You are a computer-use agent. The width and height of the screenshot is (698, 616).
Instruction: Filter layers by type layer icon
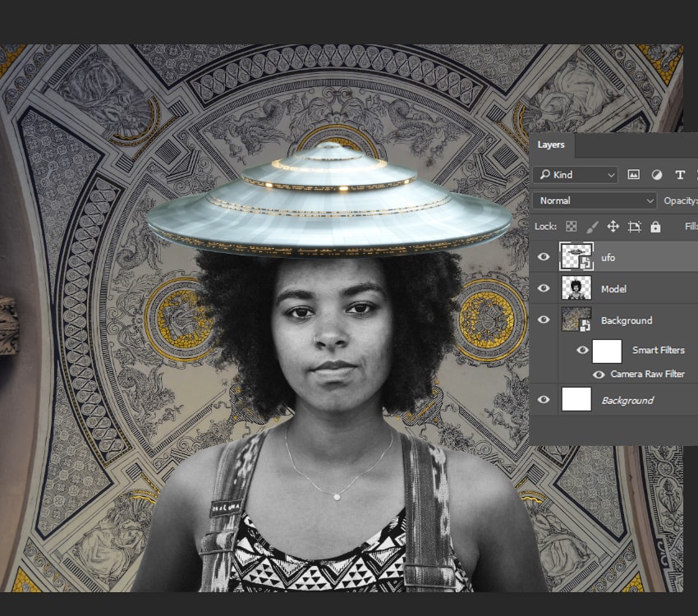[x=680, y=175]
